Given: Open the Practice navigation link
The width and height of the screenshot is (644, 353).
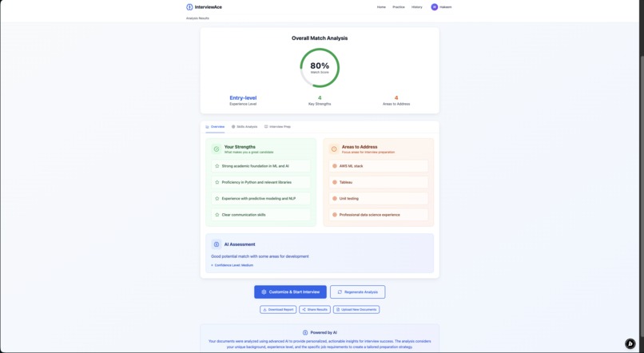Looking at the screenshot, I should tap(399, 7).
